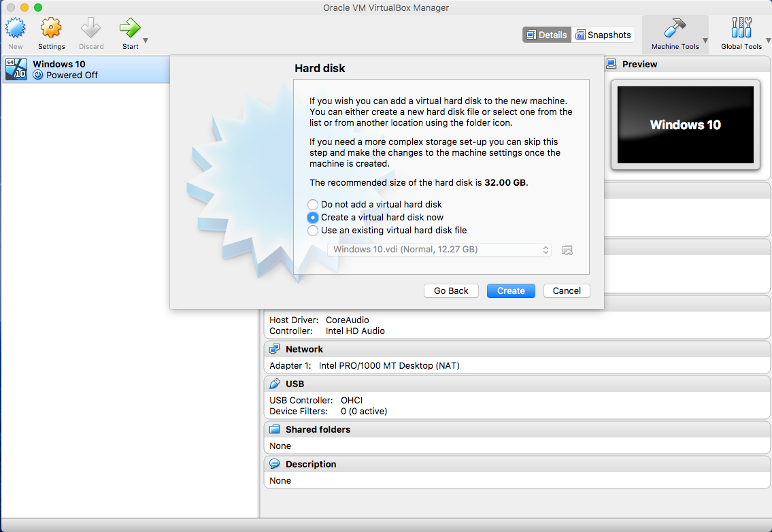Click the 32.00 GB recommended size text

point(505,183)
